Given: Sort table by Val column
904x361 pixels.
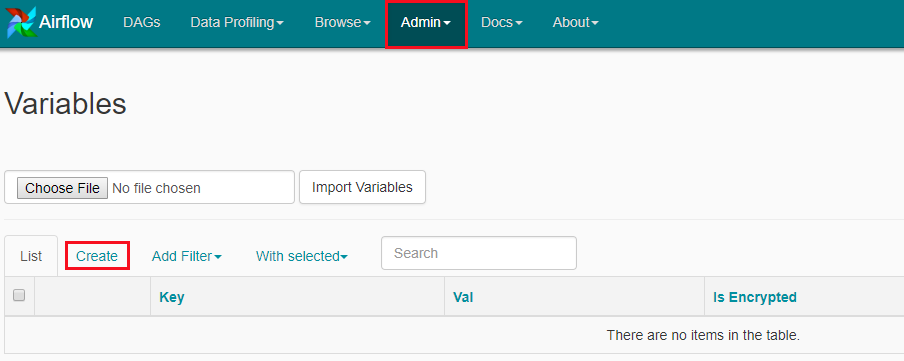Looking at the screenshot, I should [463, 298].
